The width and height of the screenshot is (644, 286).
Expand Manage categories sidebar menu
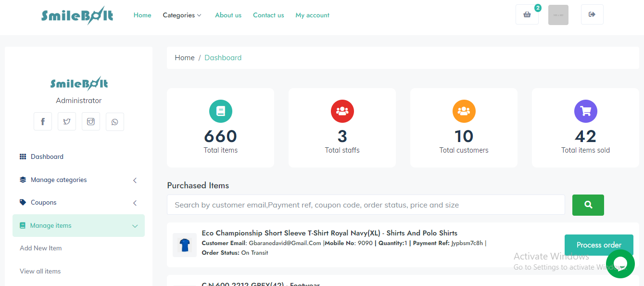point(78,180)
